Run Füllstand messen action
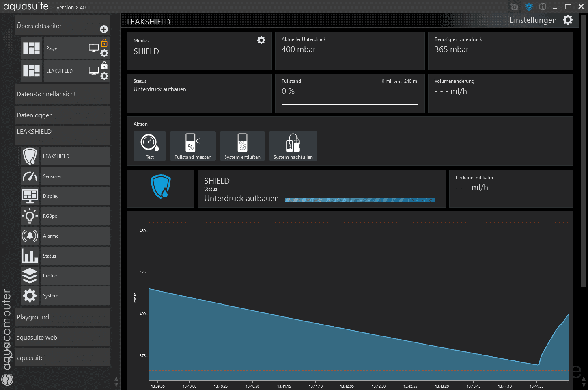 click(x=193, y=146)
